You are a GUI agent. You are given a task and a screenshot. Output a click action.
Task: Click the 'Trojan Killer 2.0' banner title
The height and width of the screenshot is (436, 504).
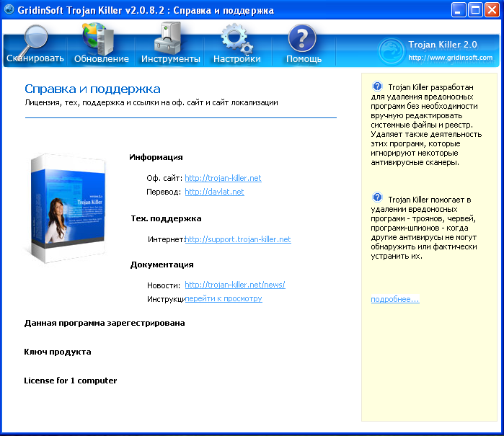point(443,45)
